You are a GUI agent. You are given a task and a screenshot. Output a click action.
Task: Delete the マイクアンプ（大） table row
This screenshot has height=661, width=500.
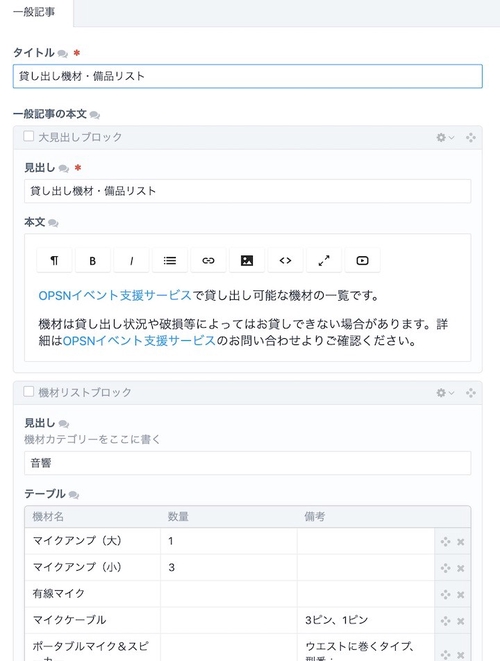coord(461,542)
